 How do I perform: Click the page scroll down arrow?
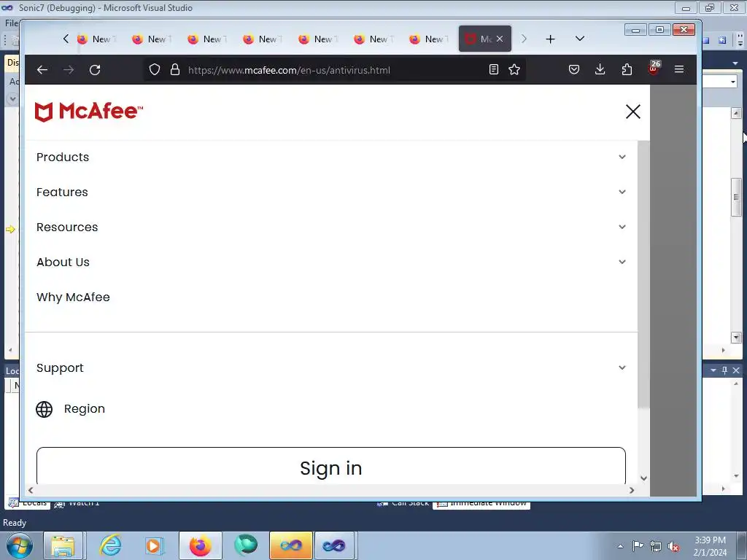click(x=643, y=478)
